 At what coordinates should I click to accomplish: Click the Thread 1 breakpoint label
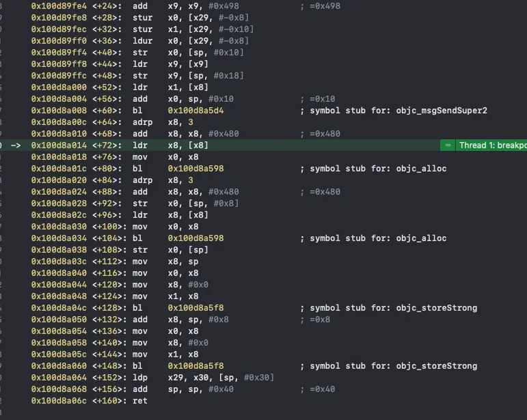click(491, 145)
